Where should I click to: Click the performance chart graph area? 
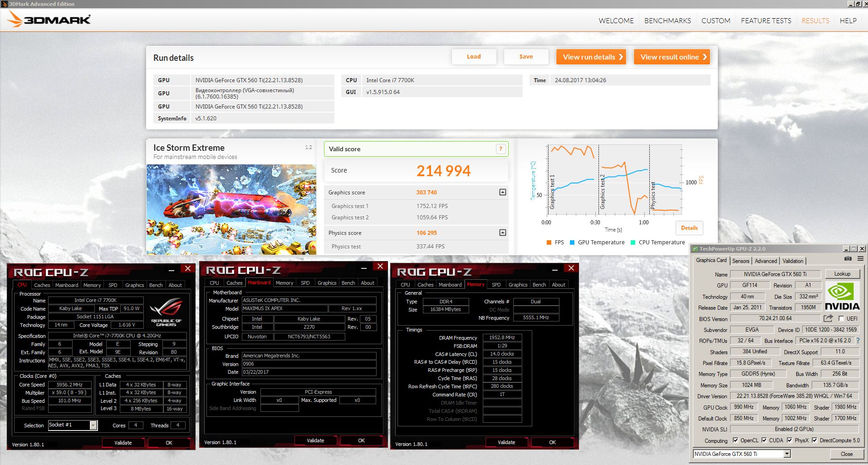[x=615, y=179]
